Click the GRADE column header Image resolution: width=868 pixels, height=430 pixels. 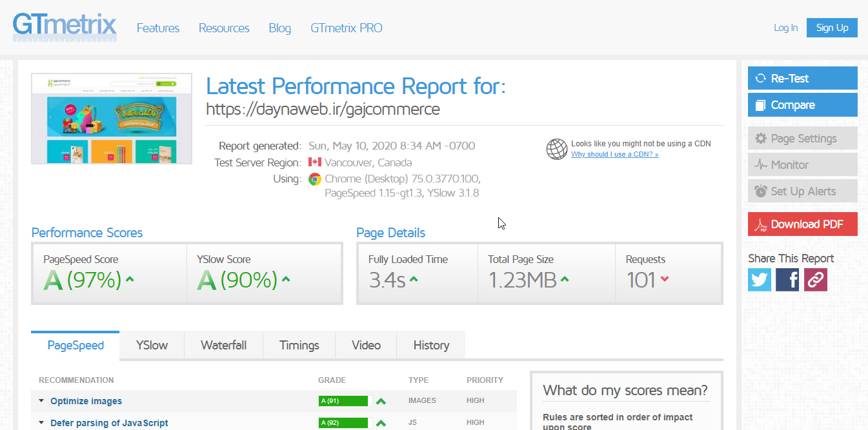(332, 380)
